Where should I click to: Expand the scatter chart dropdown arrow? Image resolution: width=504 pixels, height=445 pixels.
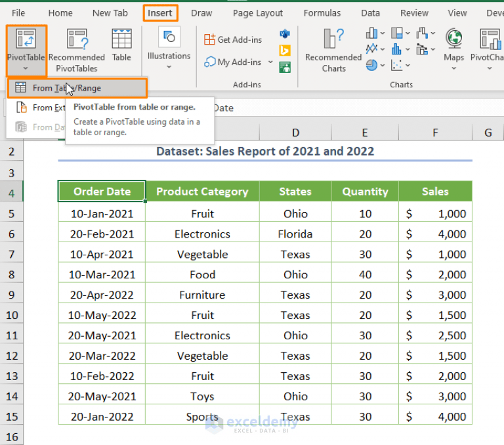tap(408, 65)
